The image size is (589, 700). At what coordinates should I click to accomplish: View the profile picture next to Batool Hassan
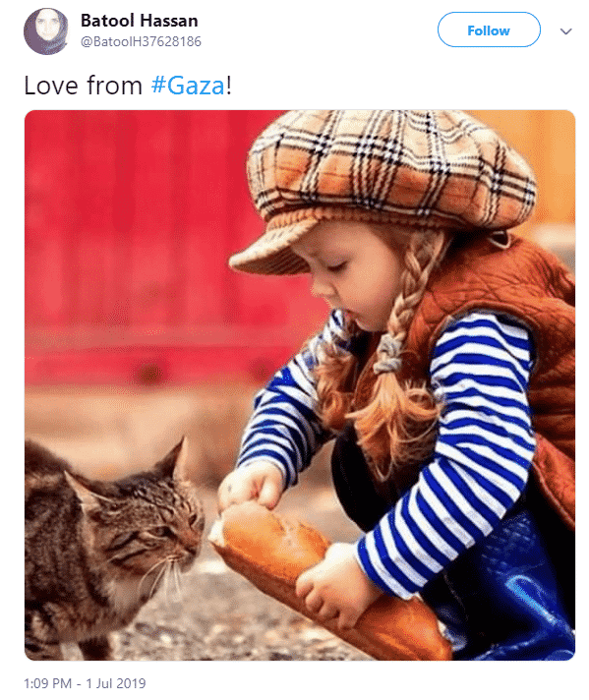45,31
